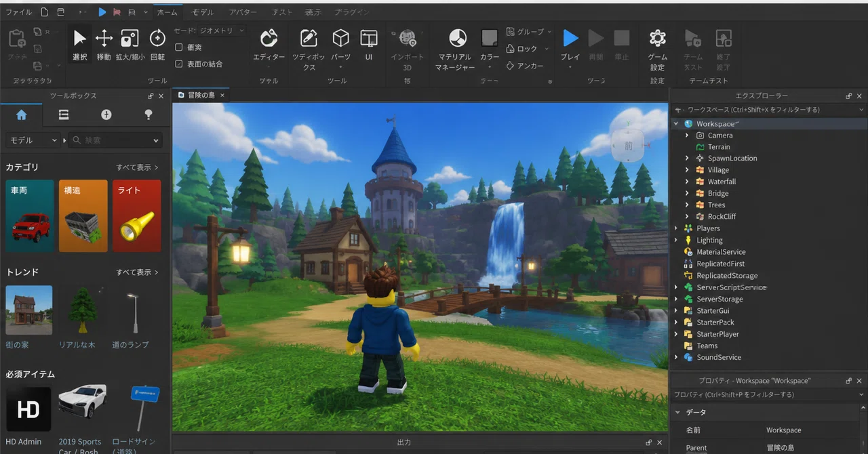Collapse the データ properties section

pyautogui.click(x=677, y=412)
